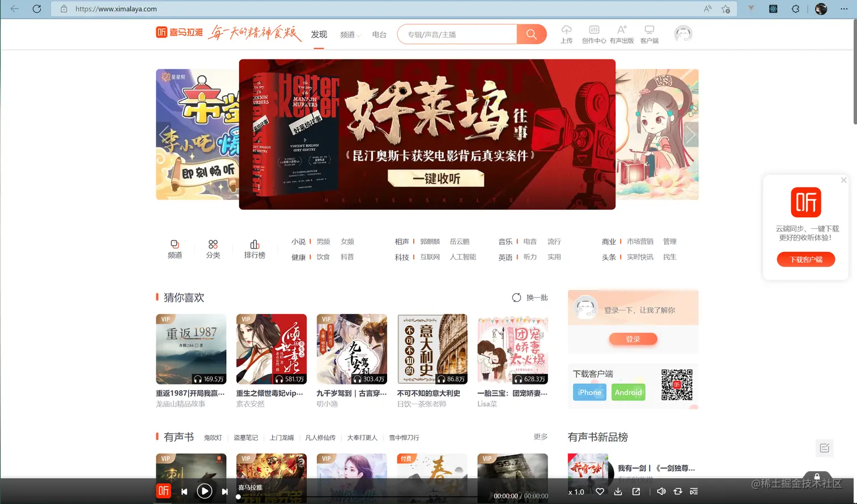Viewport: 857px width, 504px height.
Task: Click the iPhone download button
Action: tap(589, 392)
